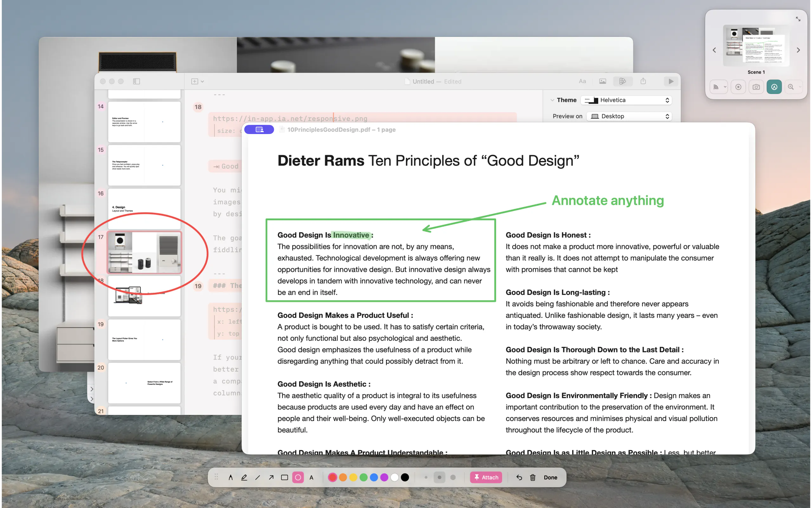This screenshot has width=812, height=508.
Task: Grab the annotation toolbar drag handle
Action: (x=216, y=477)
